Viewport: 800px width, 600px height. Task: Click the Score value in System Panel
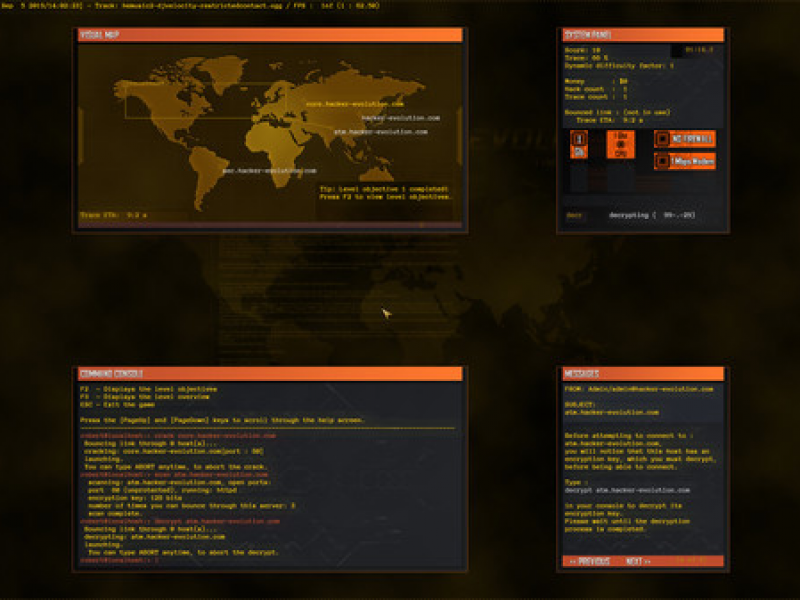coord(583,50)
